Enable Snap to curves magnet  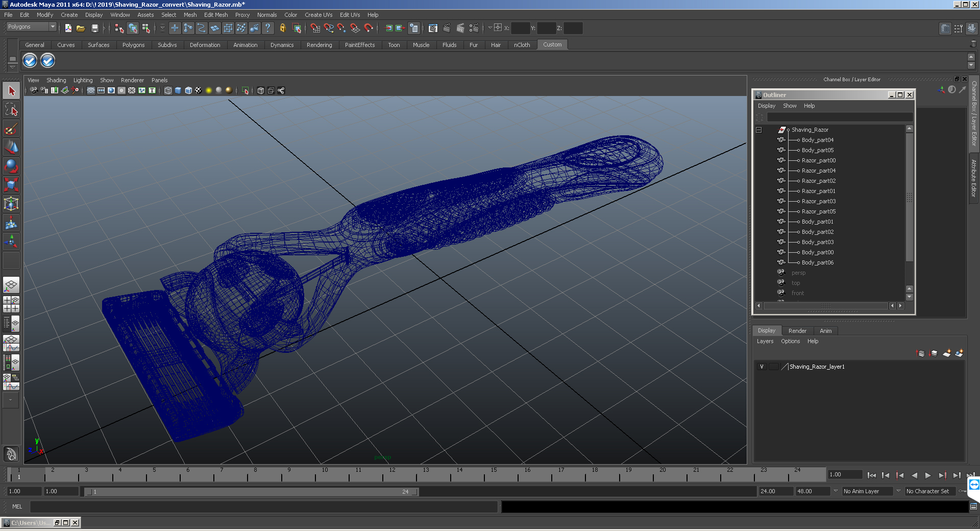(328, 28)
